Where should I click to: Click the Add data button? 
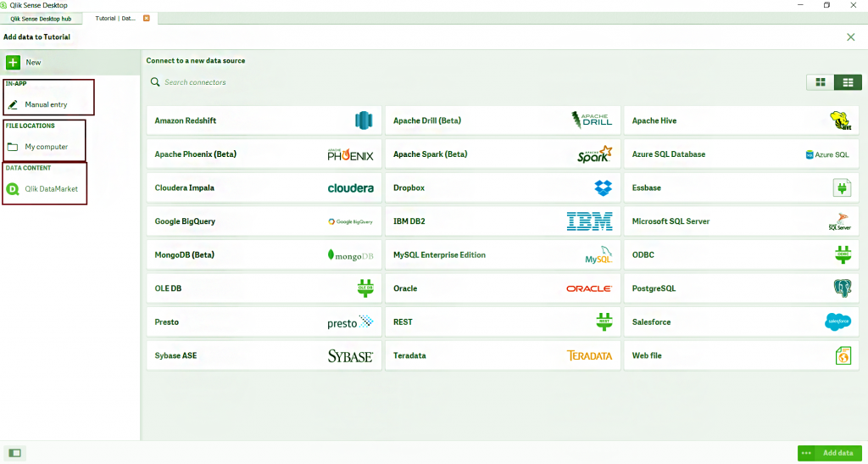[837, 453]
